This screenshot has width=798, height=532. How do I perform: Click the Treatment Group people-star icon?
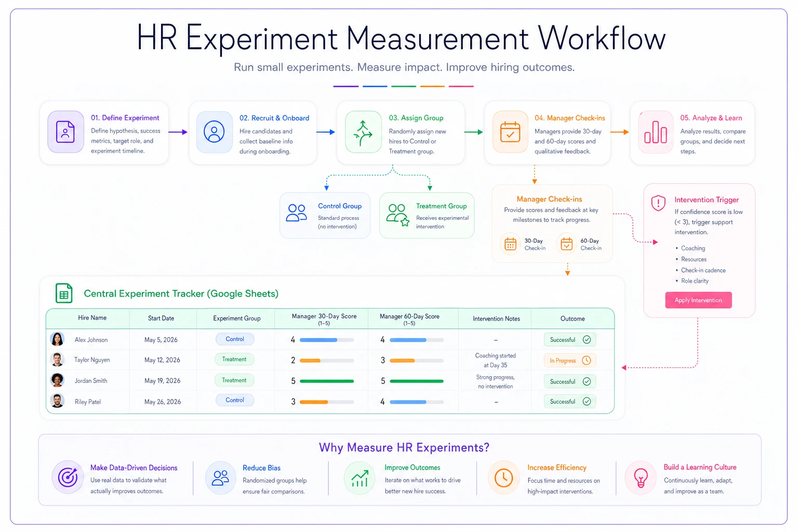coord(398,215)
